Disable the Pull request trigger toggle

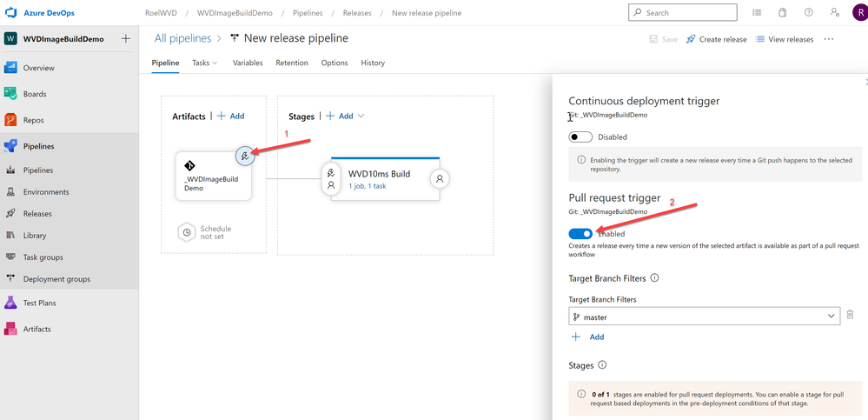coord(580,234)
